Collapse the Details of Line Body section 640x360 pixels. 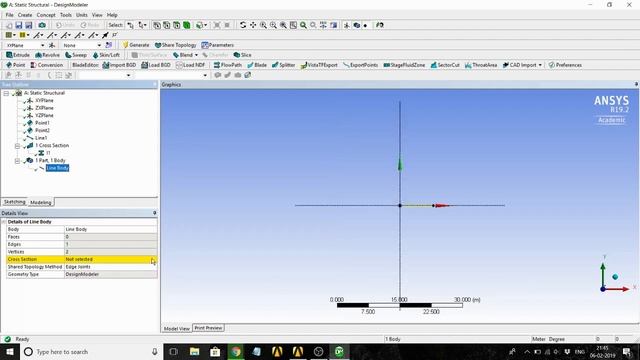coord(4,222)
